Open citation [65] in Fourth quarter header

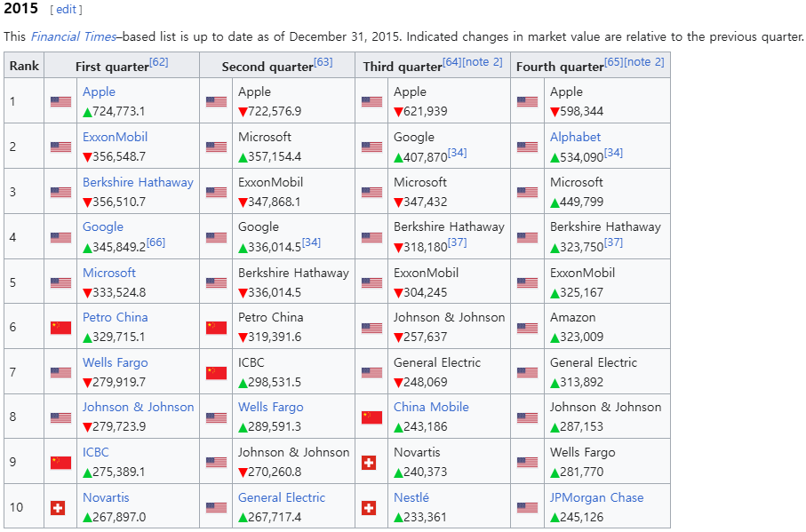pyautogui.click(x=614, y=62)
